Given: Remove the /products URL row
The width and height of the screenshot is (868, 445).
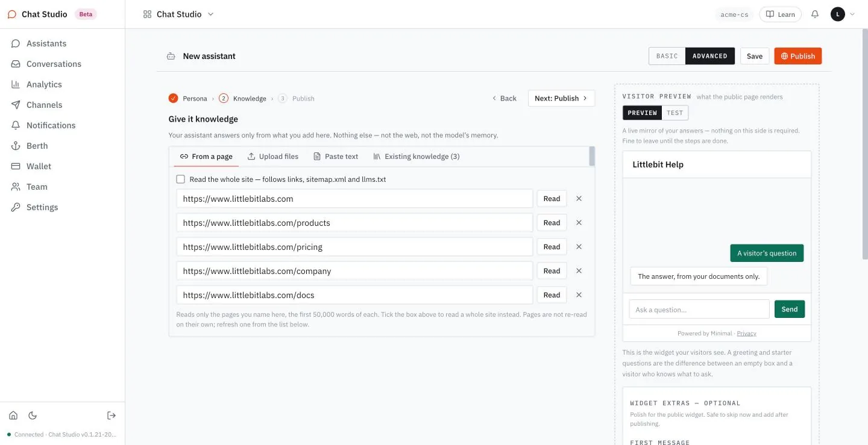Looking at the screenshot, I should click(579, 223).
